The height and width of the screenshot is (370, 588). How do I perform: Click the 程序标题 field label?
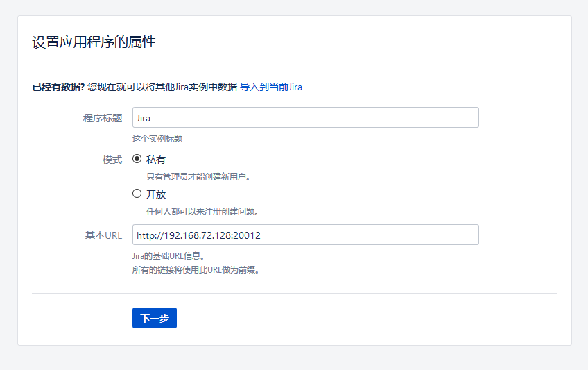pyautogui.click(x=103, y=118)
